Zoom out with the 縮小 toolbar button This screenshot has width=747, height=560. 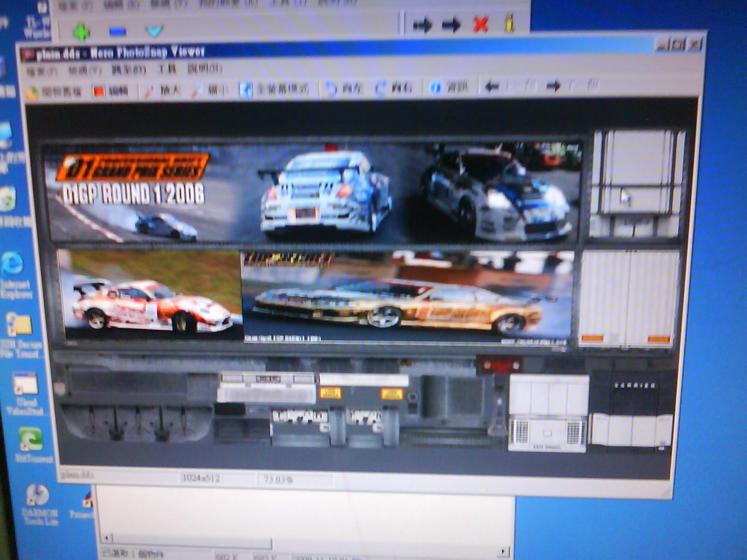(x=211, y=90)
